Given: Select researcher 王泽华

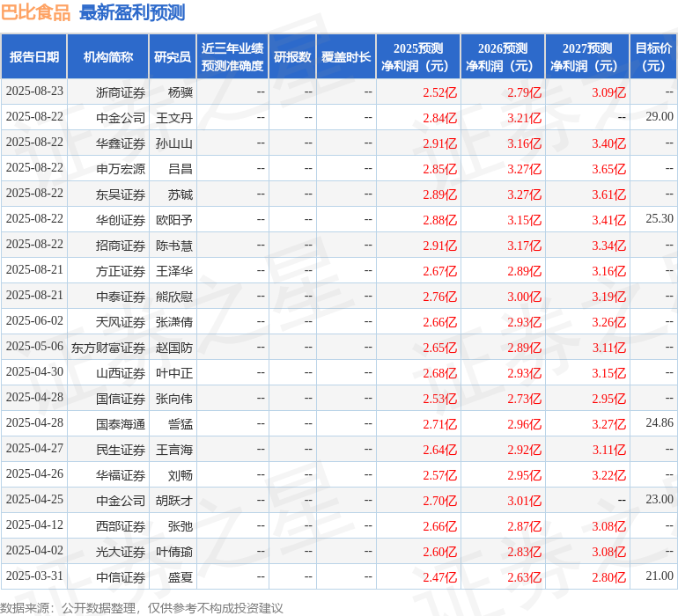Looking at the screenshot, I should tap(174, 271).
